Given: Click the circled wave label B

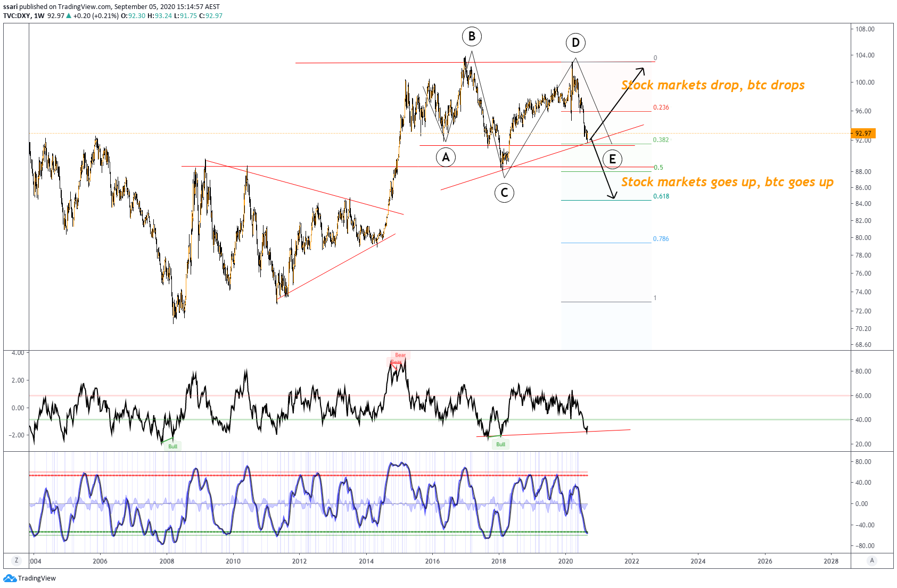Looking at the screenshot, I should (x=472, y=36).
